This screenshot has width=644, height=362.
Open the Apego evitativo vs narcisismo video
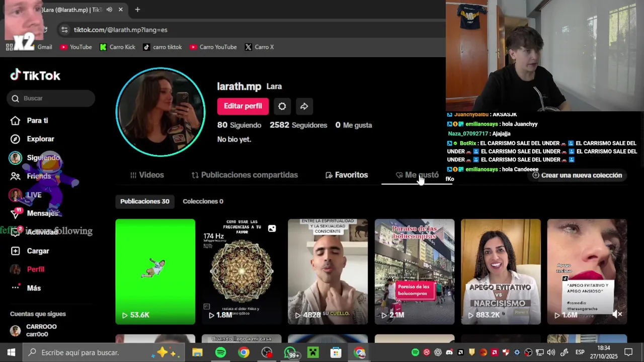click(x=501, y=271)
